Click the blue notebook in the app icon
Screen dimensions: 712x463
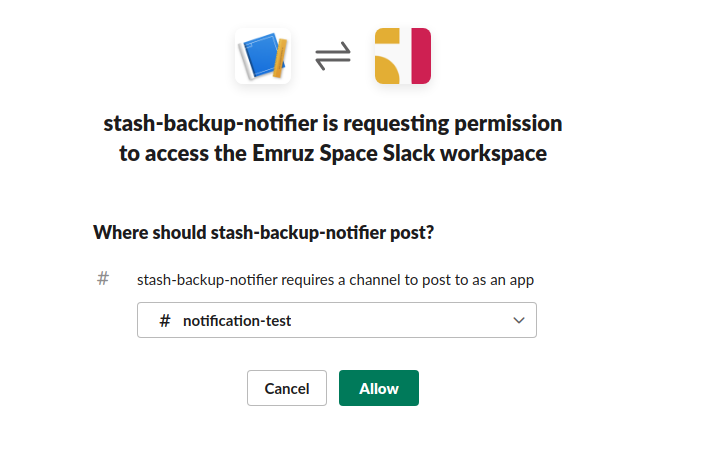click(257, 56)
